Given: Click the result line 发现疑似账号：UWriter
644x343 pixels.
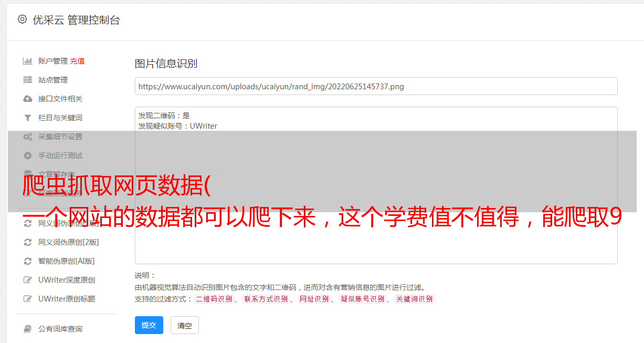Looking at the screenshot, I should (178, 126).
